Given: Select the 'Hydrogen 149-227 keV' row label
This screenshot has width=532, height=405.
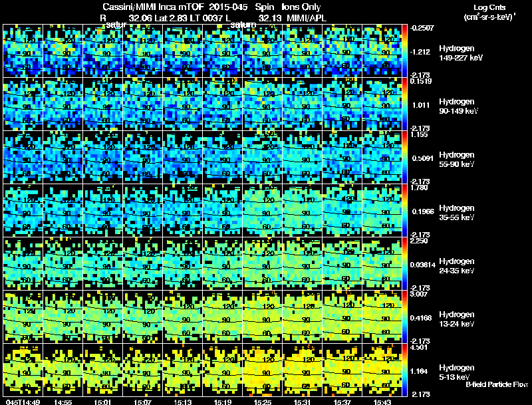Looking at the screenshot, I should [460, 53].
